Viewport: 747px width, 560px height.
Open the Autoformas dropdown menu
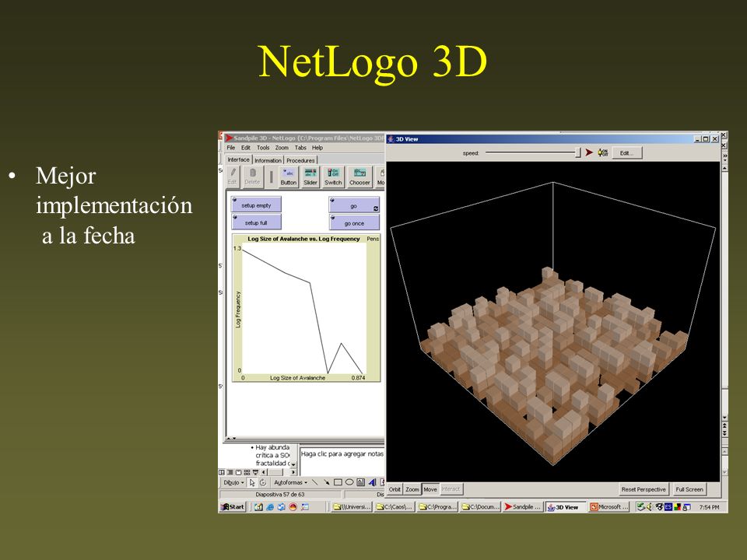290,482
